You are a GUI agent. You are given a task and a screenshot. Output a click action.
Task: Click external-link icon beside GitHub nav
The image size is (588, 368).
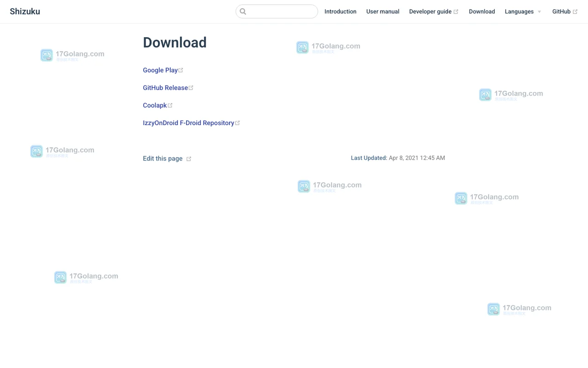pyautogui.click(x=575, y=11)
